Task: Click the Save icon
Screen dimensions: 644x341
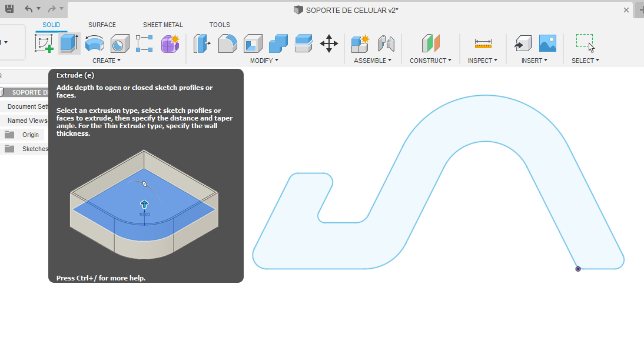Action: [9, 9]
